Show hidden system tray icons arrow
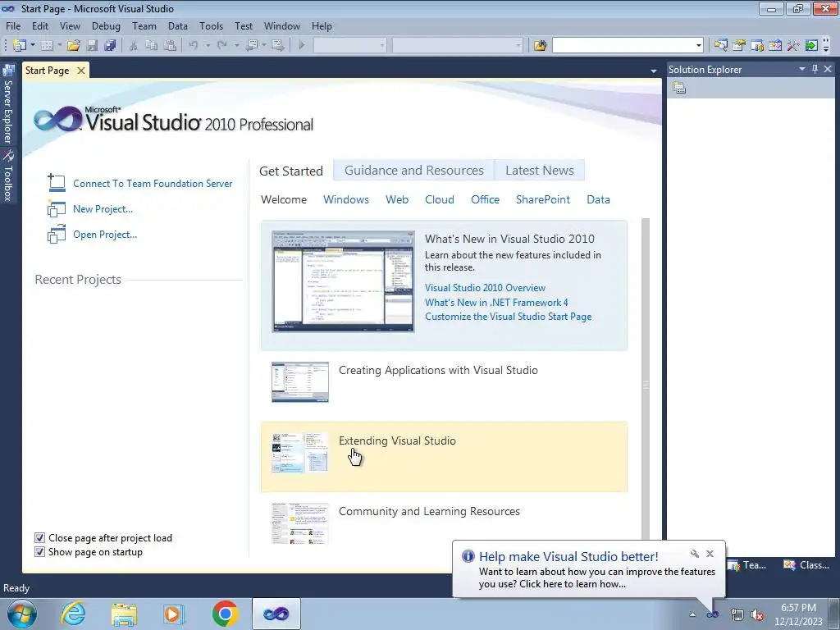The width and height of the screenshot is (840, 630). (692, 614)
